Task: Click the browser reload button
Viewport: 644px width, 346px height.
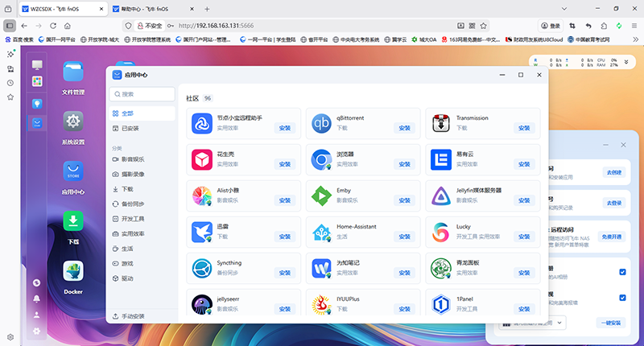Action: [x=53, y=26]
